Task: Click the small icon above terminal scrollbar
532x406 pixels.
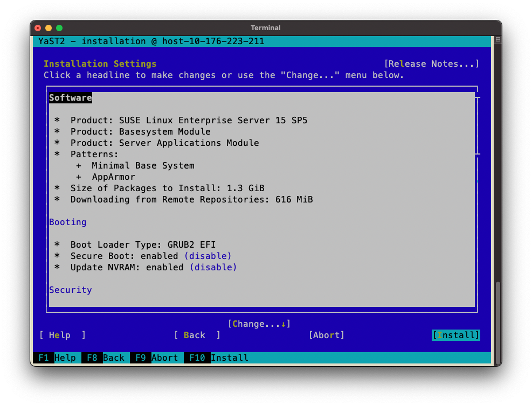Action: click(498, 39)
